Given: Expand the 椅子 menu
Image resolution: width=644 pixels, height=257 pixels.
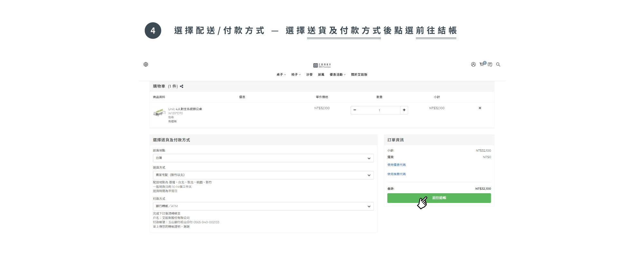Looking at the screenshot, I should tap(296, 75).
